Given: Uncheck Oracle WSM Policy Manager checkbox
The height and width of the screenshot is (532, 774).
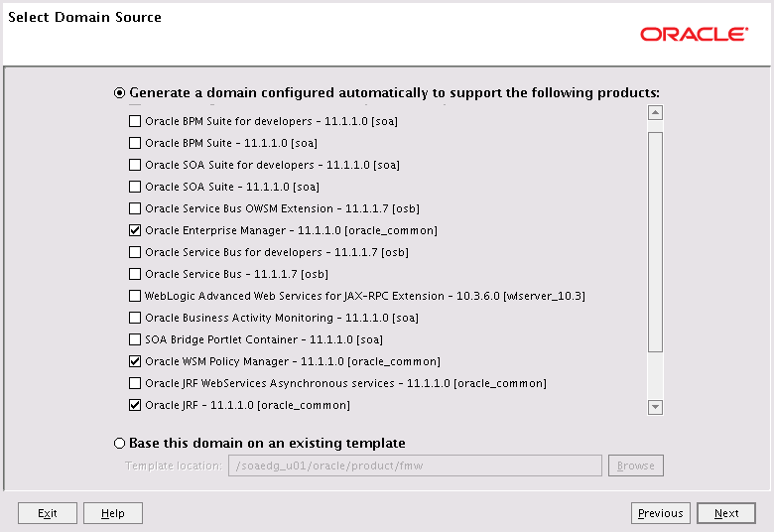Looking at the screenshot, I should 135,361.
